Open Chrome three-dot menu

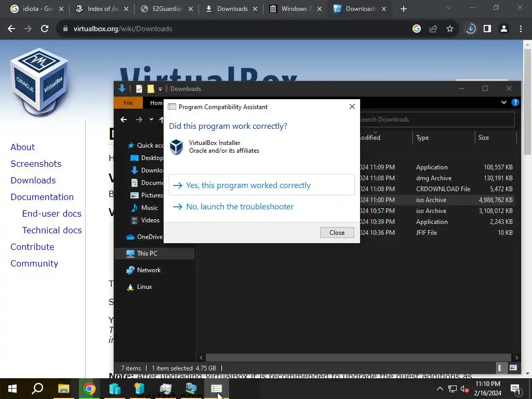click(521, 29)
